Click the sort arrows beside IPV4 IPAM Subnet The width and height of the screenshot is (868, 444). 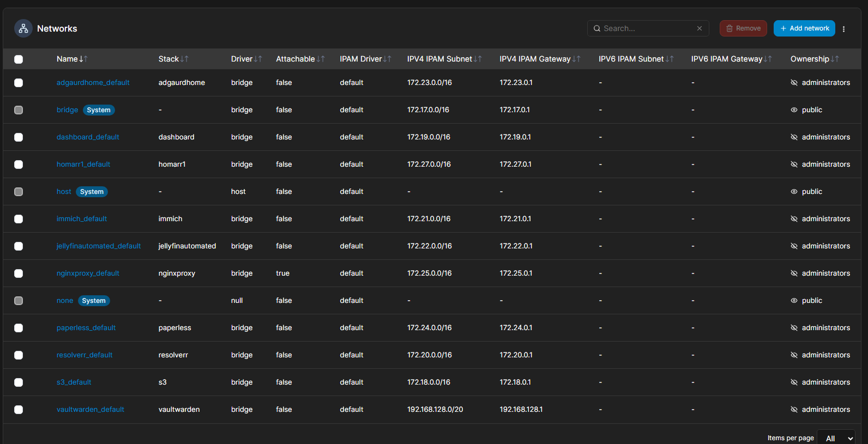478,59
